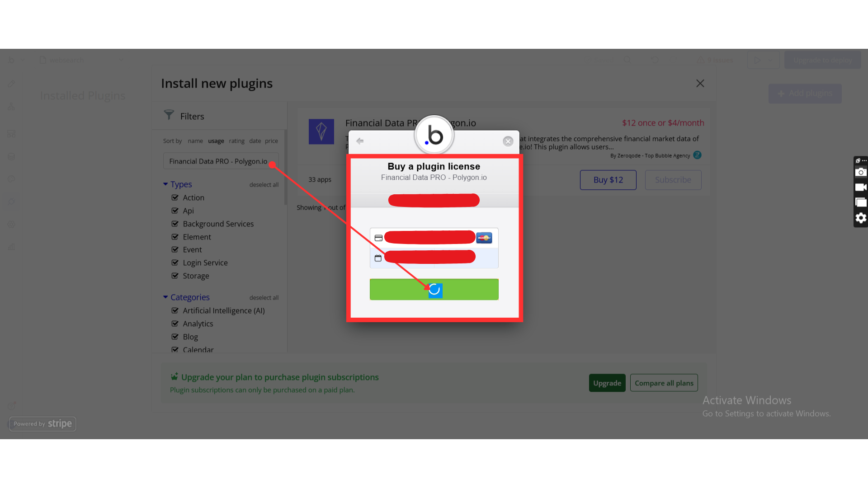868x488 pixels.
Task: Uncheck the Action type checkbox
Action: click(175, 197)
